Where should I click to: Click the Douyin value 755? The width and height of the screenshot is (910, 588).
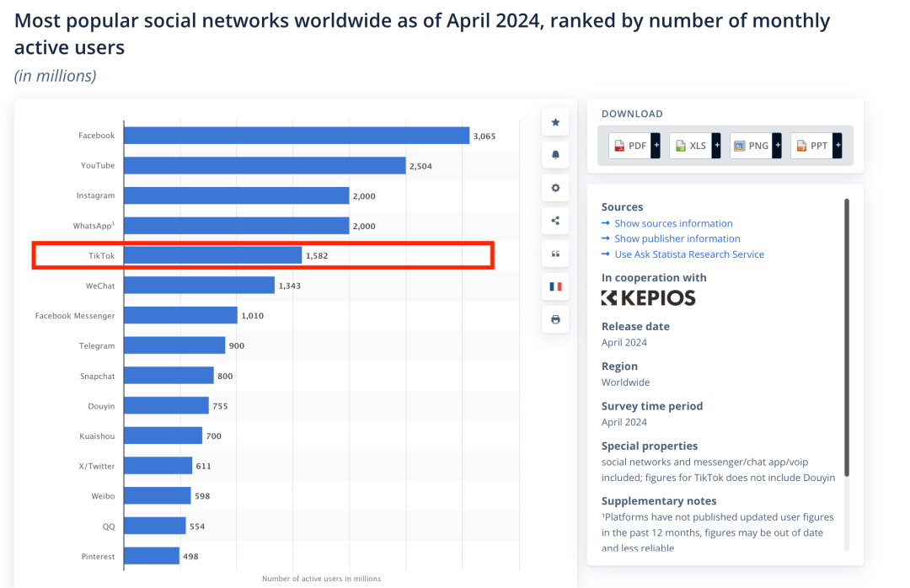point(220,406)
